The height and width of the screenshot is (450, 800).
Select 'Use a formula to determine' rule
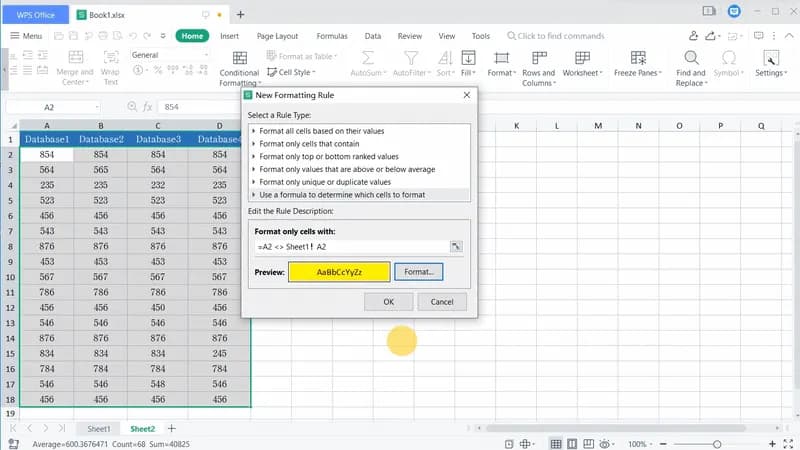(x=359, y=195)
